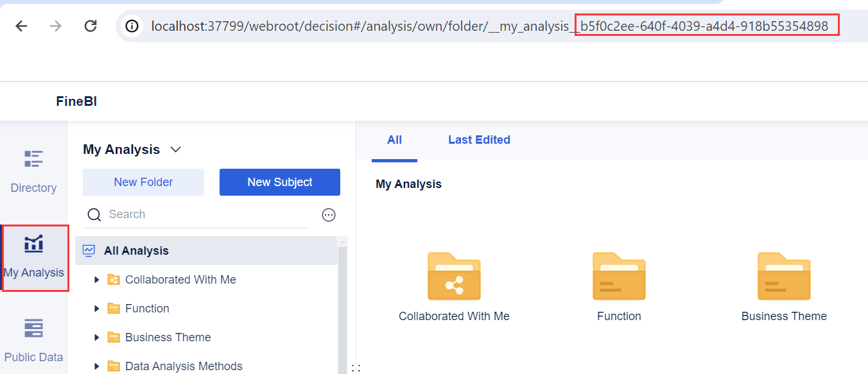This screenshot has width=868, height=374.
Task: Open the My Analysis dropdown chevron
Action: coord(175,149)
